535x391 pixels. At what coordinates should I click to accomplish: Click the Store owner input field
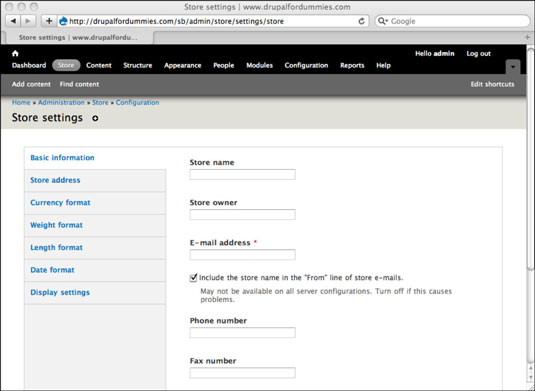coord(243,215)
